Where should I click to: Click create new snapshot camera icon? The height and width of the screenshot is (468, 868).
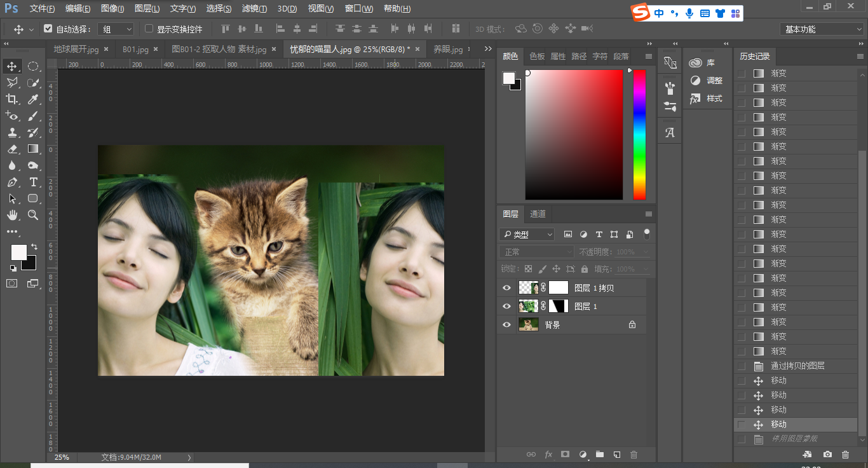click(x=827, y=455)
